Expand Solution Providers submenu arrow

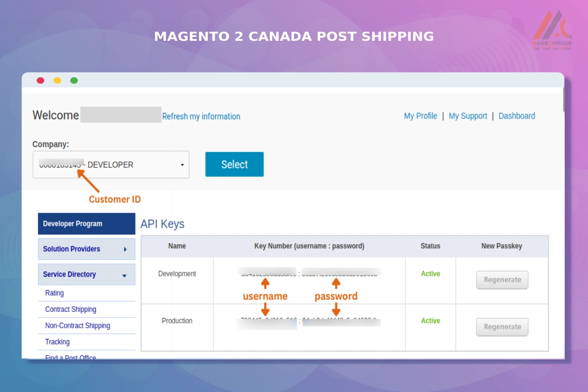[125, 249]
